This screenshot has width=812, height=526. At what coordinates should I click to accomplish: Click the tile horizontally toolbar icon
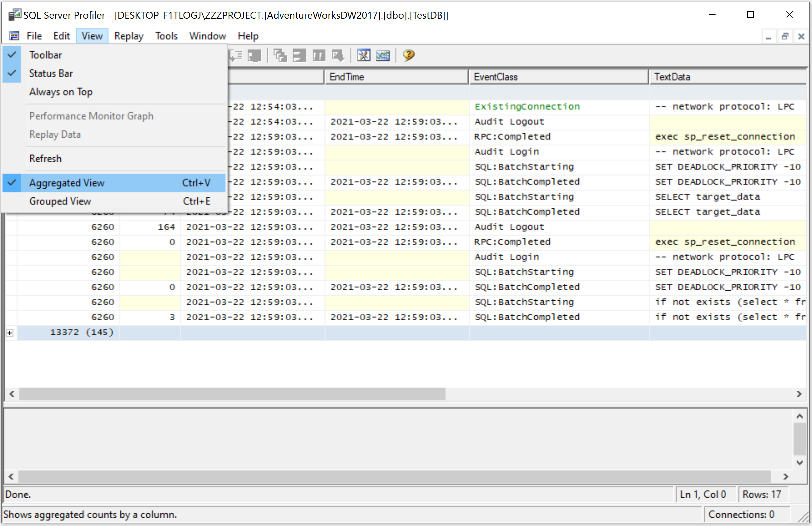(x=299, y=55)
